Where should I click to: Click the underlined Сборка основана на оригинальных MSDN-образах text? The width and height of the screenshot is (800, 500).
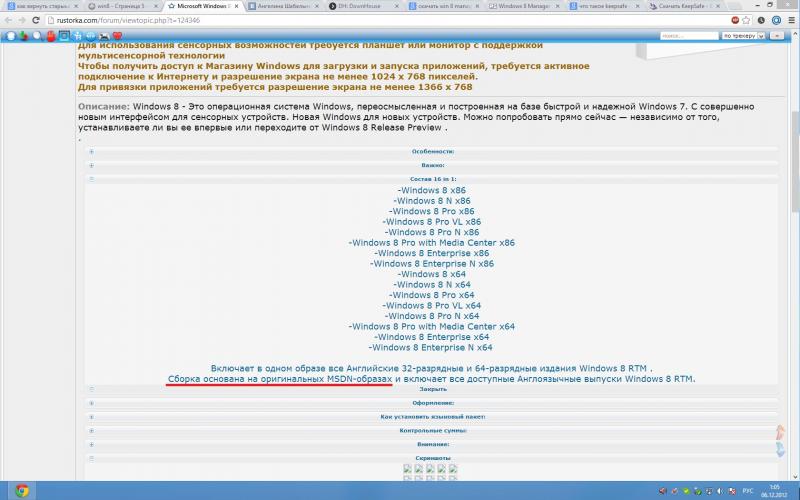click(280, 379)
